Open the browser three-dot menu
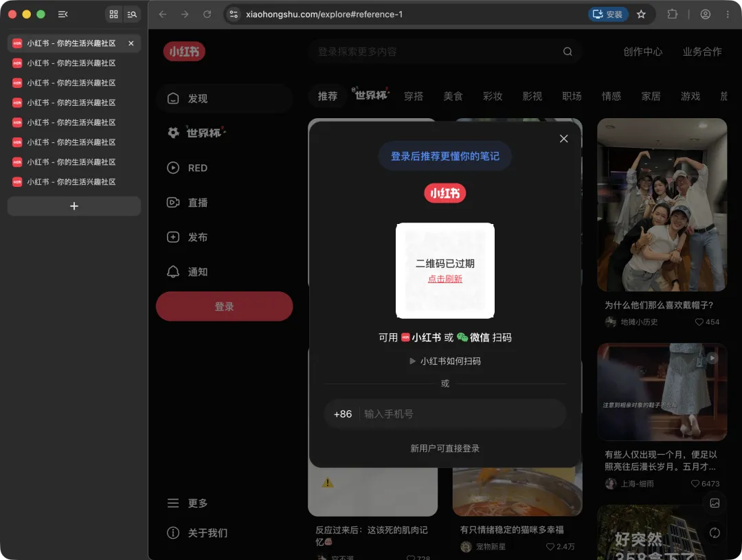 [728, 14]
